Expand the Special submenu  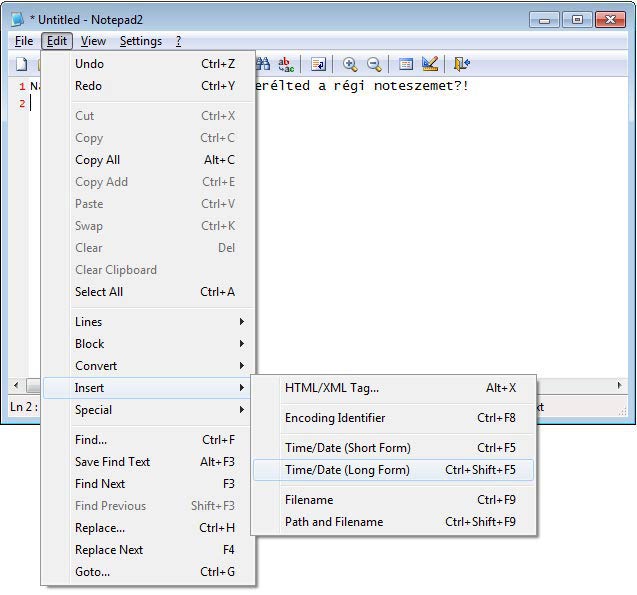pos(149,410)
